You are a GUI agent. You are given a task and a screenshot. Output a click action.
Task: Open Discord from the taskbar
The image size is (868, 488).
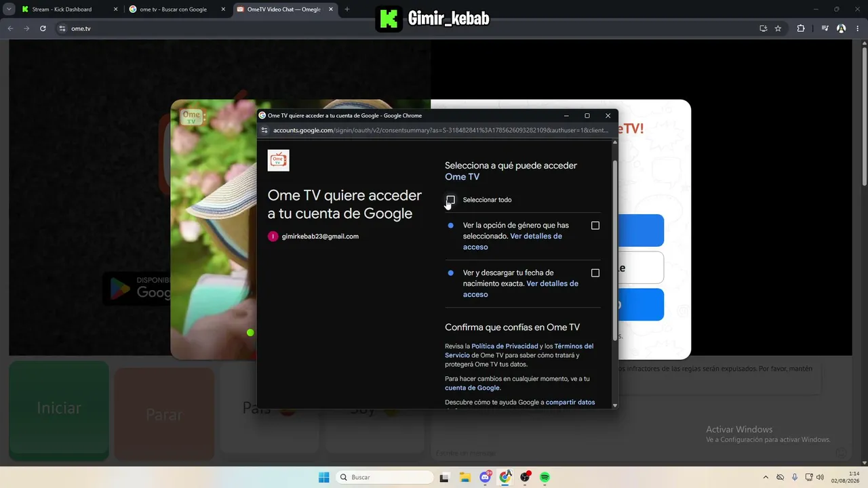tap(485, 477)
